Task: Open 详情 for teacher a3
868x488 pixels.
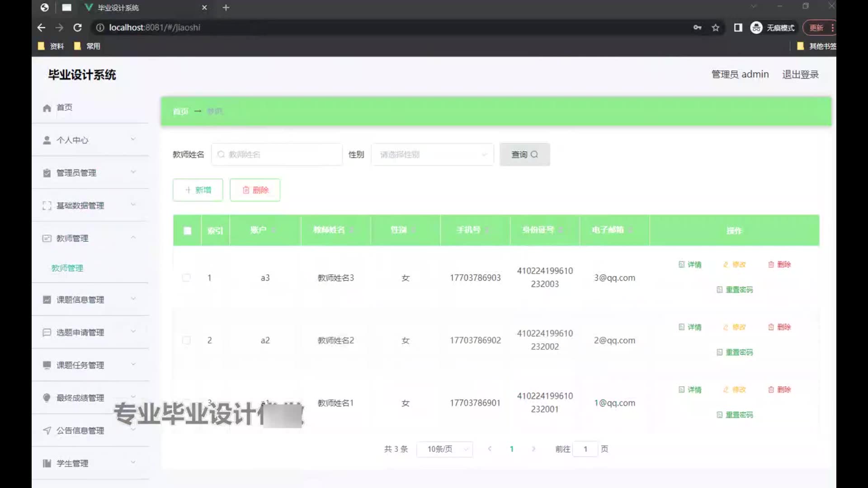Action: pyautogui.click(x=690, y=264)
